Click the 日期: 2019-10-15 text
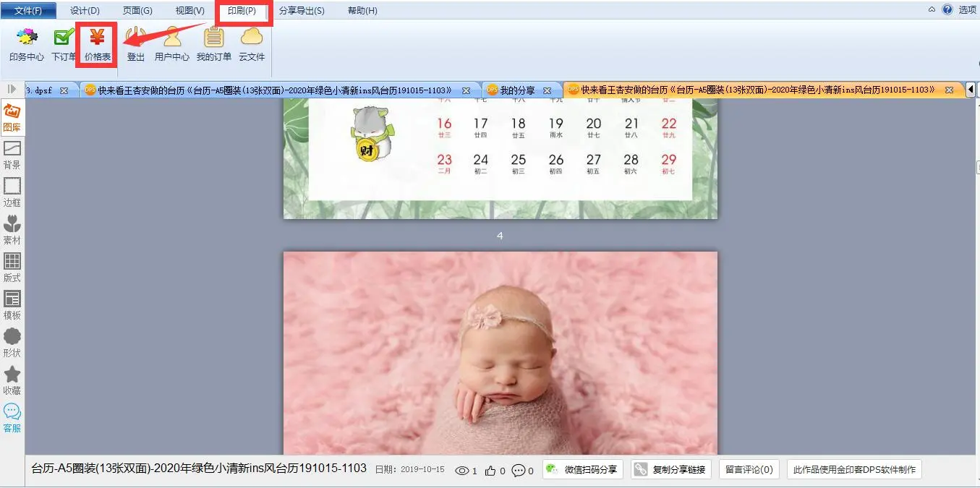Image resolution: width=980 pixels, height=488 pixels. 409,470
